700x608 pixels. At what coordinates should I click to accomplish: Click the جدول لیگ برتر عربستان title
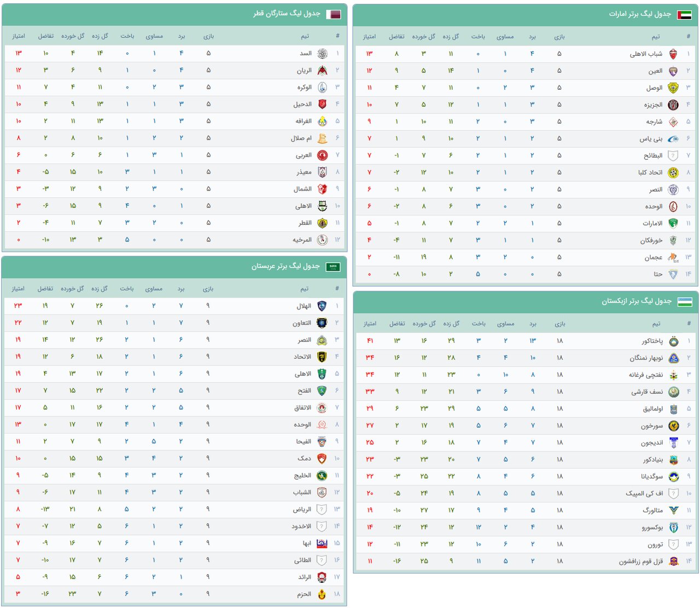point(285,267)
